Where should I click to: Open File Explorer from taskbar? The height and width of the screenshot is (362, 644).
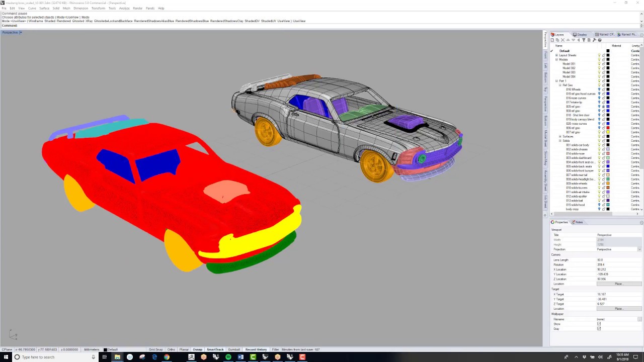click(117, 357)
